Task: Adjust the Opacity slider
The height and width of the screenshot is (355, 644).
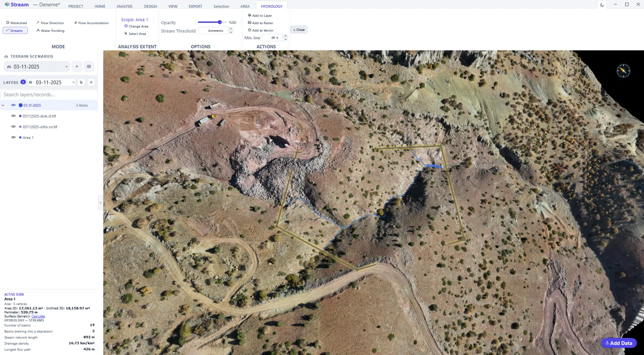Action: point(212,23)
